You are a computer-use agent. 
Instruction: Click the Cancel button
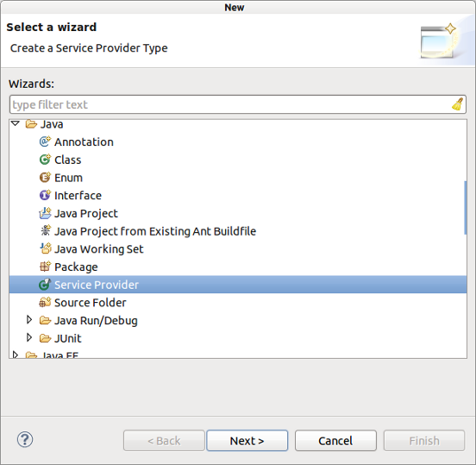(x=335, y=440)
